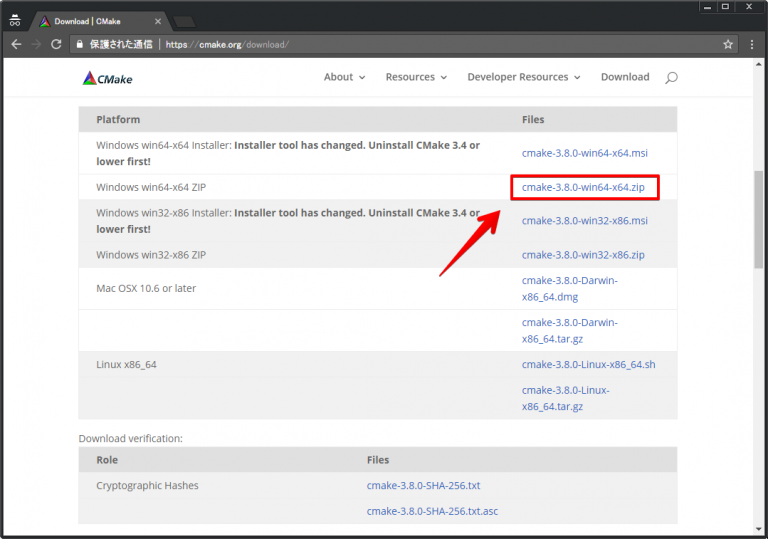
Task: Select the Download | CMake tab
Action: click(x=96, y=20)
